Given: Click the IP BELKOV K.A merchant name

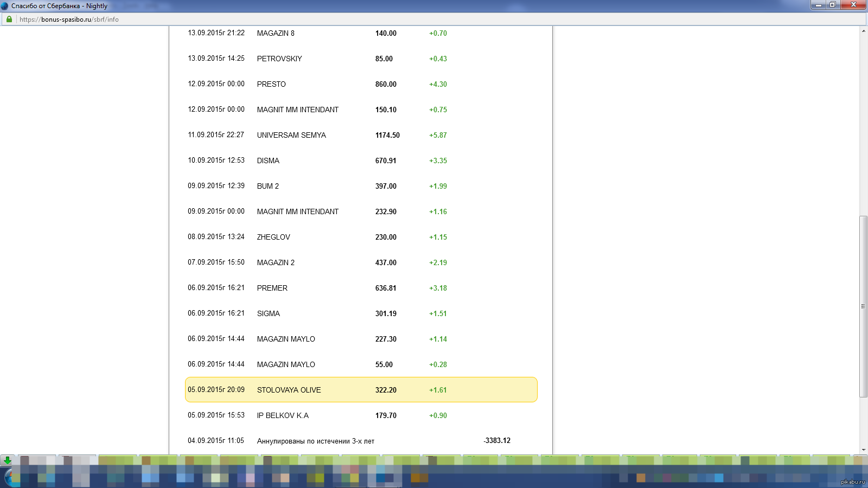Looking at the screenshot, I should tap(283, 415).
